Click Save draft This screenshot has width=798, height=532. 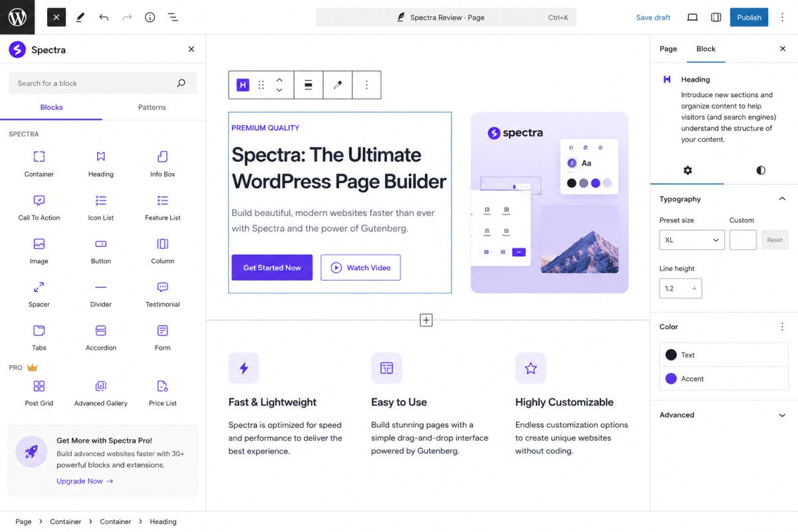tap(653, 17)
